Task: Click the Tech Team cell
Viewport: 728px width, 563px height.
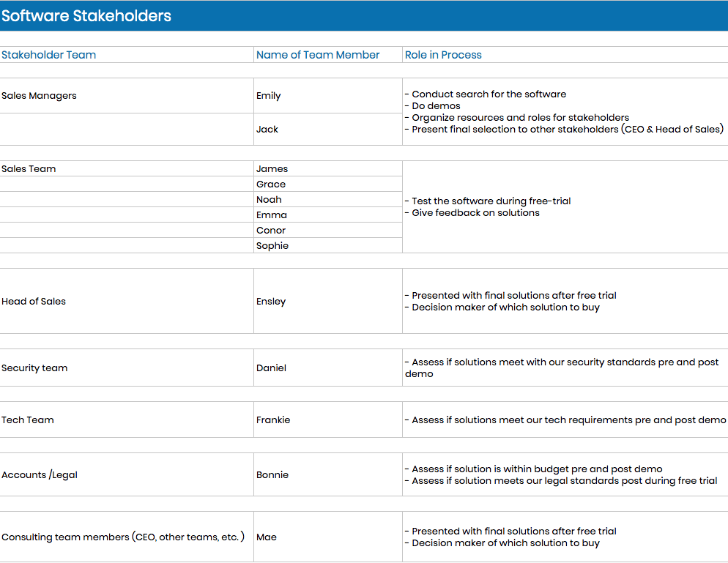Action: [127, 420]
